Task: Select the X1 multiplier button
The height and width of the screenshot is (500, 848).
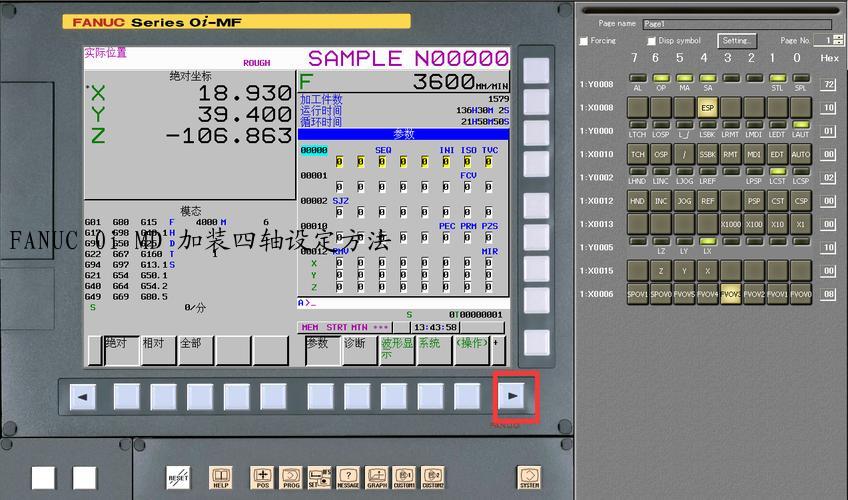Action: point(801,224)
